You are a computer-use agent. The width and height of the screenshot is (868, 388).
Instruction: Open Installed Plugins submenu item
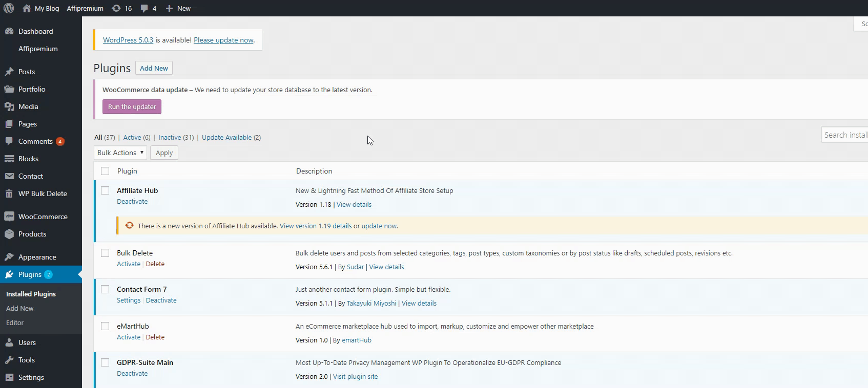[31, 294]
